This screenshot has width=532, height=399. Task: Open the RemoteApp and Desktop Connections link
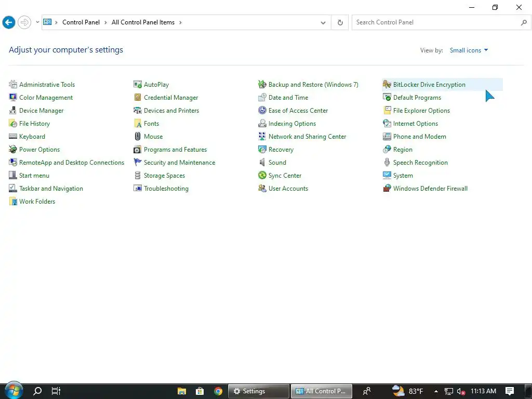[x=72, y=163]
